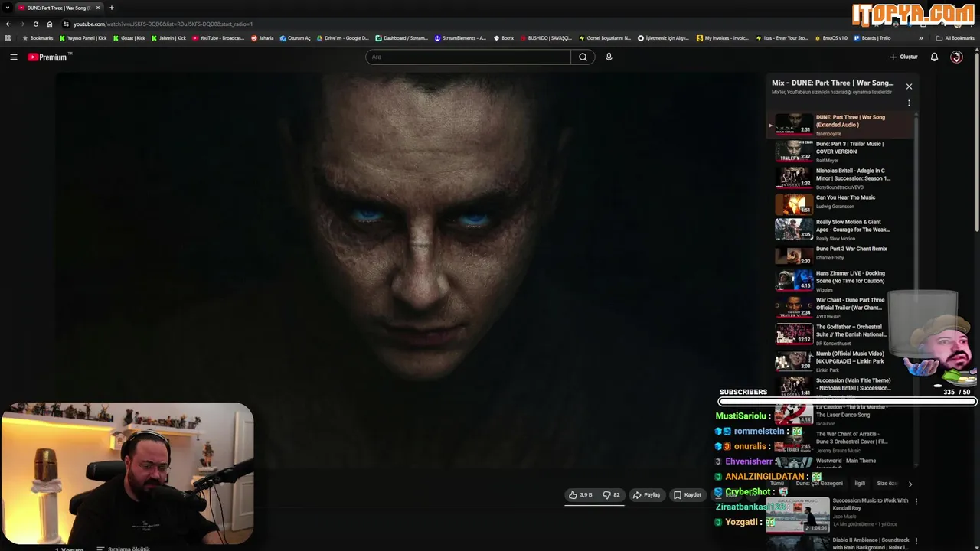The height and width of the screenshot is (551, 980).
Task: Open Boards | Trello bookmark
Action: (x=871, y=37)
